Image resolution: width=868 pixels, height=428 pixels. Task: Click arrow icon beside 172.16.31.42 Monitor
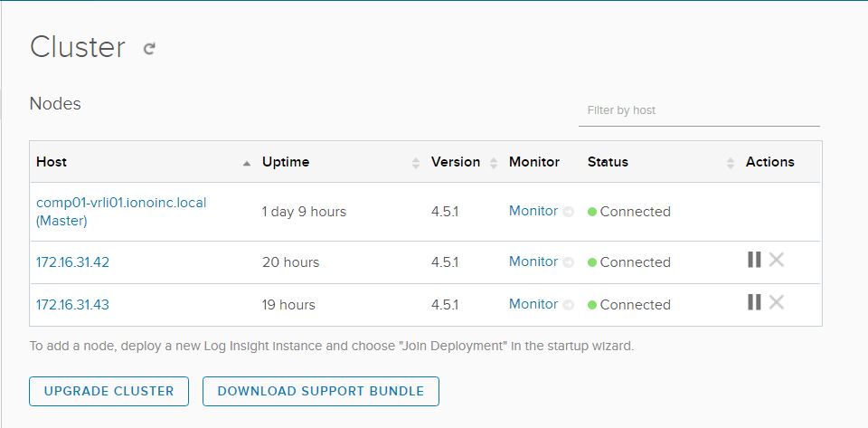click(x=569, y=262)
